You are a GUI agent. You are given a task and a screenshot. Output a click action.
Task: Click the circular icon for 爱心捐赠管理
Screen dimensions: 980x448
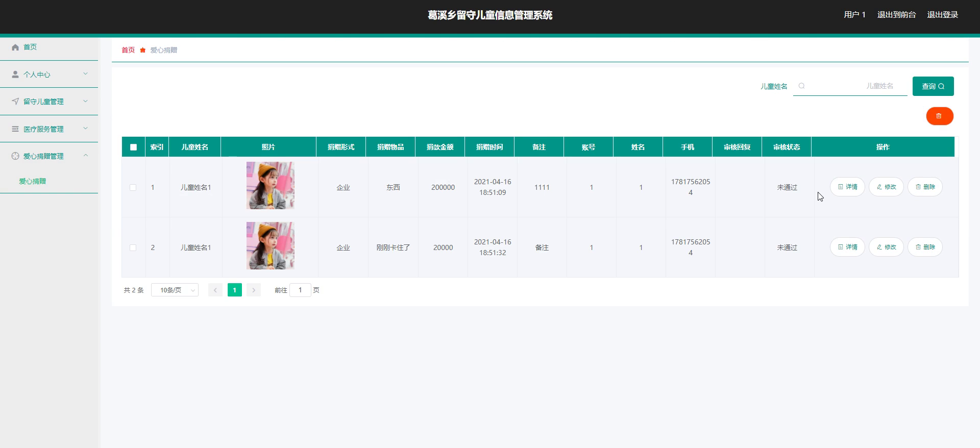[x=15, y=156]
